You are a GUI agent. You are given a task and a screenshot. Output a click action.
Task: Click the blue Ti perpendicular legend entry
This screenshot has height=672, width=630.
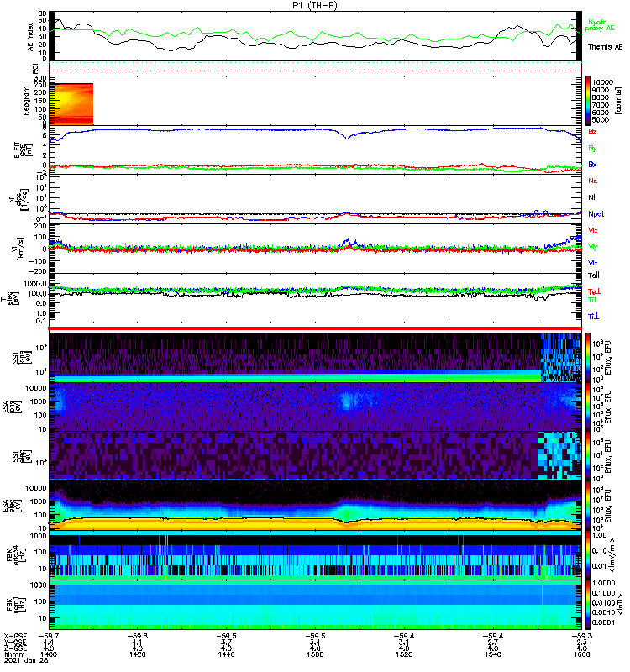click(x=593, y=317)
